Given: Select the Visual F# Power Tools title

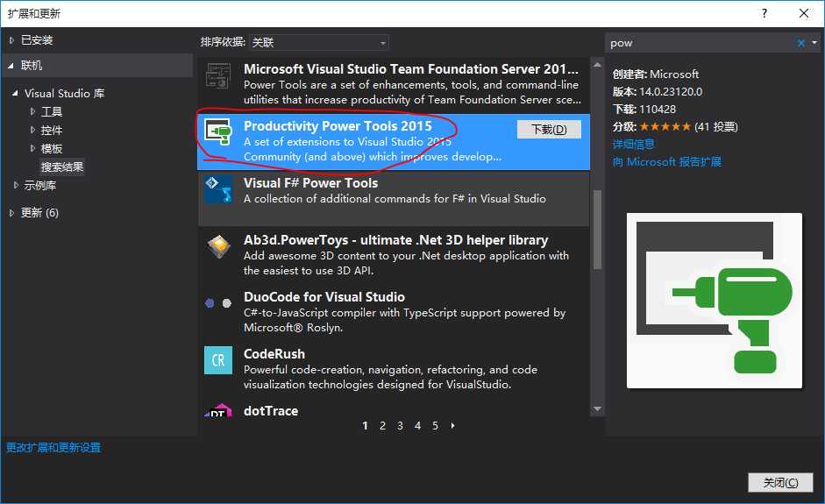Looking at the screenshot, I should [310, 183].
